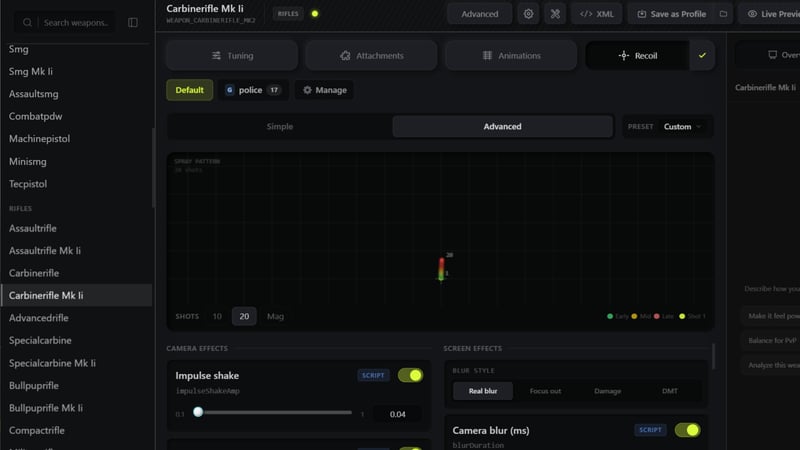Click the search magnifier icon

tap(28, 22)
